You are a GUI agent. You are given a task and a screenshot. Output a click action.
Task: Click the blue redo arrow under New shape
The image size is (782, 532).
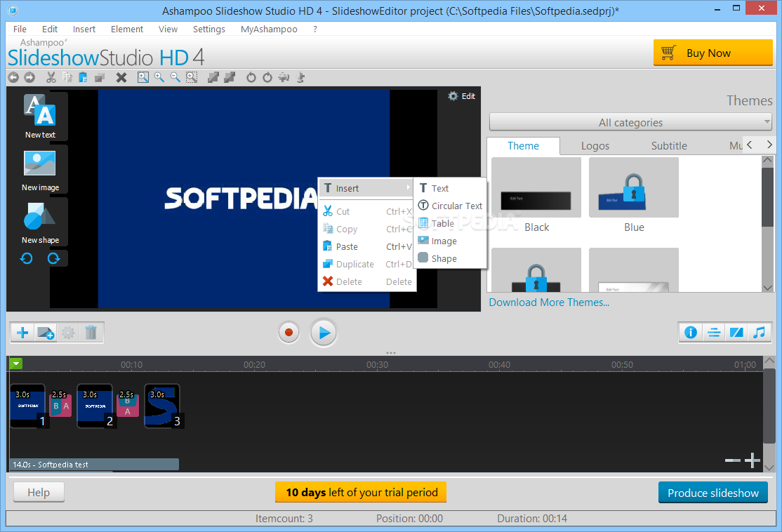(53, 258)
